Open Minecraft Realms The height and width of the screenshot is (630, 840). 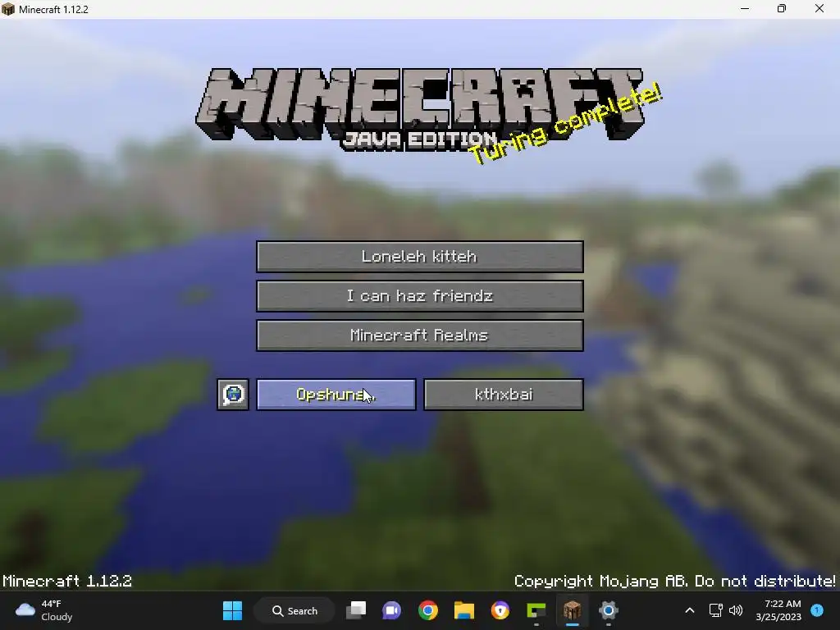point(419,336)
